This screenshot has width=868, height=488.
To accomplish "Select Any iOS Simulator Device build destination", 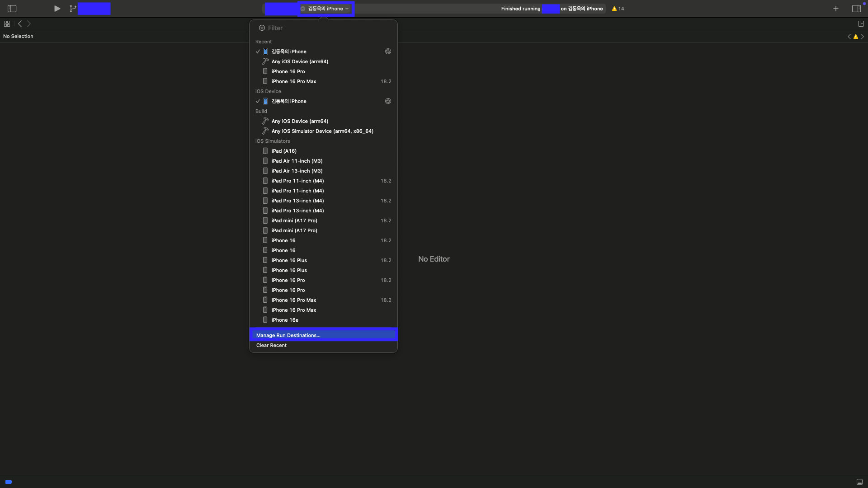I will pos(322,131).
